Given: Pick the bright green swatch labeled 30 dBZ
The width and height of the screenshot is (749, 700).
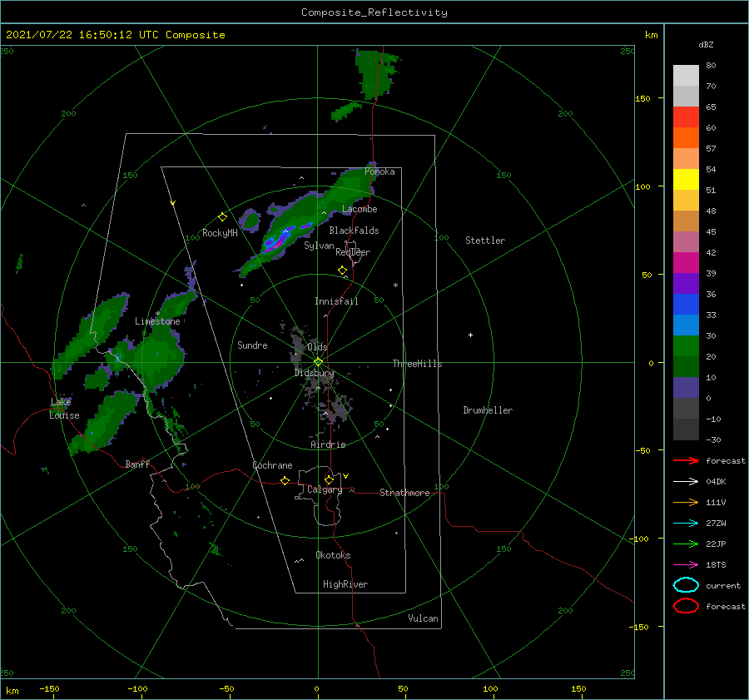Looking at the screenshot, I should click(x=686, y=345).
